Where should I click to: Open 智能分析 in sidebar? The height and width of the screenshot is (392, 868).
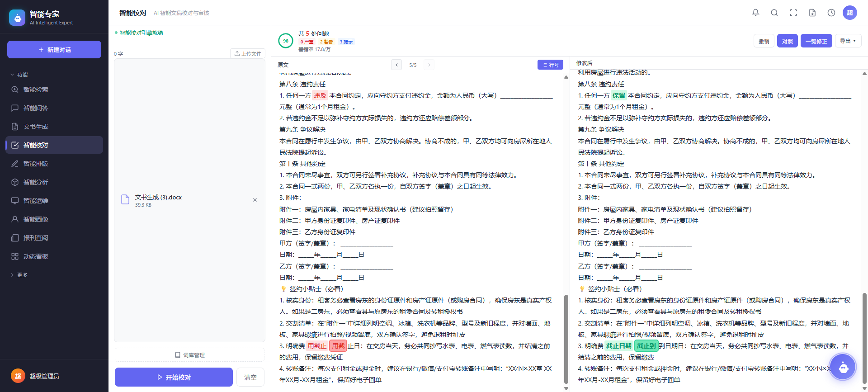click(x=54, y=182)
